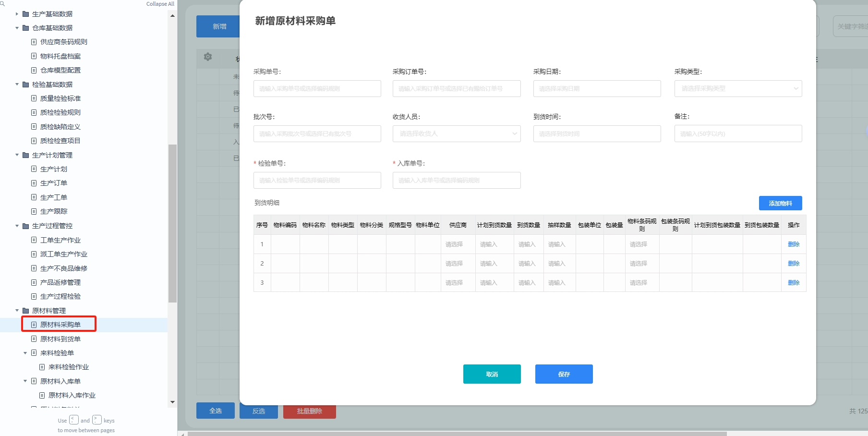Click the scroll-down arrow of sidebar scrollbar

coord(172,402)
